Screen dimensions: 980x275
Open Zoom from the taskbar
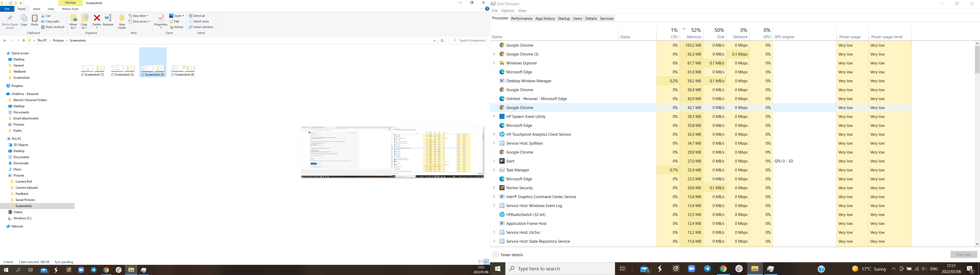[x=692, y=269]
